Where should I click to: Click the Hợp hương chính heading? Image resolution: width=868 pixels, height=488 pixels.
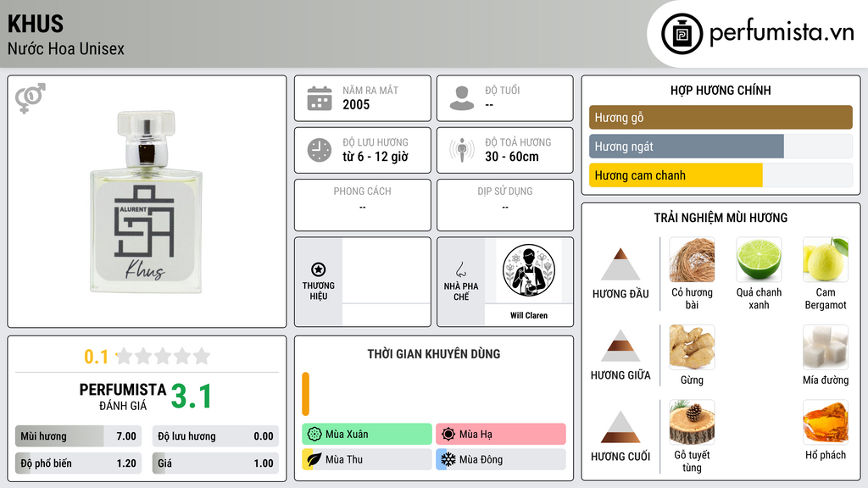click(x=721, y=90)
